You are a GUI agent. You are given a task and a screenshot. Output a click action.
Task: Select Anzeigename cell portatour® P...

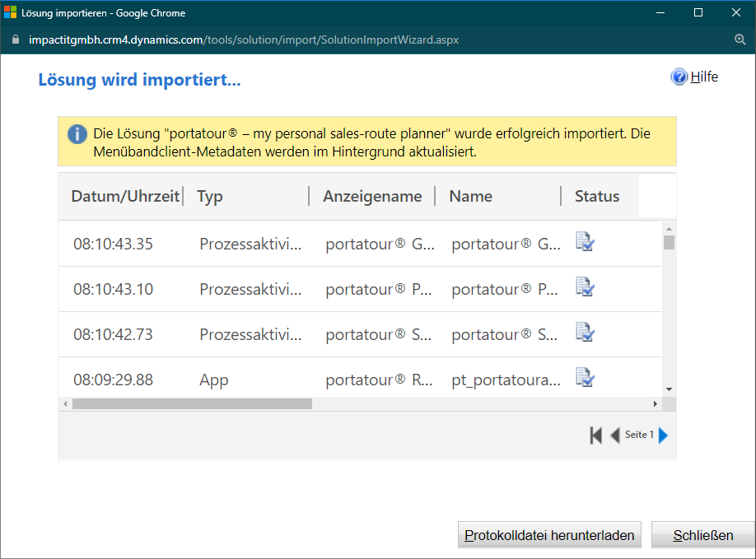(x=379, y=289)
